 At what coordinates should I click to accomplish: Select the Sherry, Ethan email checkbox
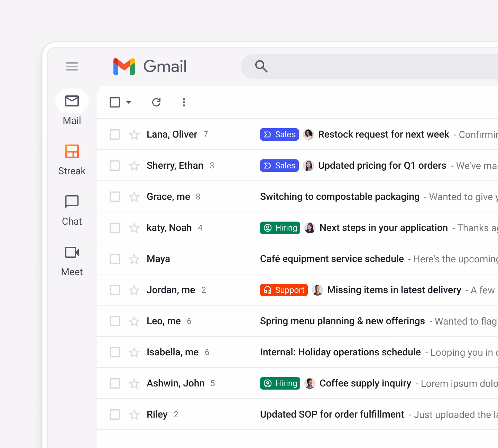[x=115, y=166]
